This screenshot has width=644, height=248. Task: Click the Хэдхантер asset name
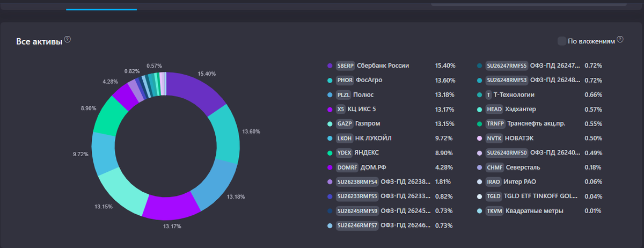[x=521, y=109]
